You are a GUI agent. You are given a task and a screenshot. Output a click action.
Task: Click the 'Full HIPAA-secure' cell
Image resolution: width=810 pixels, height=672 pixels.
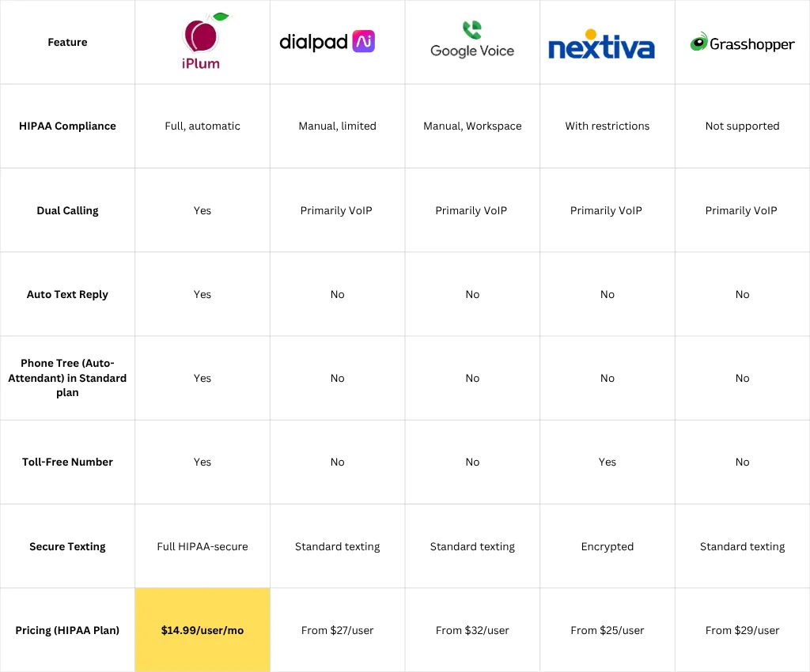coord(202,546)
